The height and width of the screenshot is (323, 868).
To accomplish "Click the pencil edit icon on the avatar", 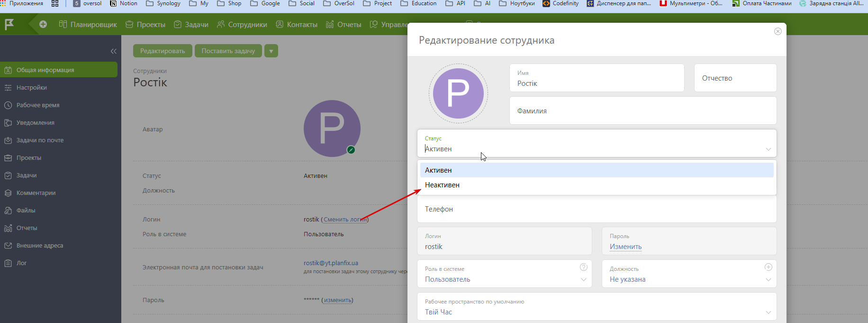I will 351,150.
